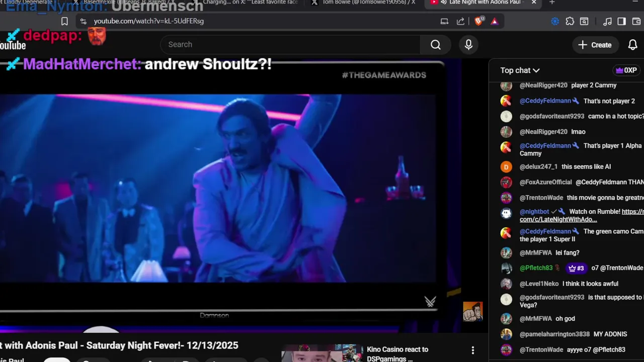This screenshot has height=362, width=644.
Task: Open the Kino Casino react video thumbnail
Action: point(322,353)
